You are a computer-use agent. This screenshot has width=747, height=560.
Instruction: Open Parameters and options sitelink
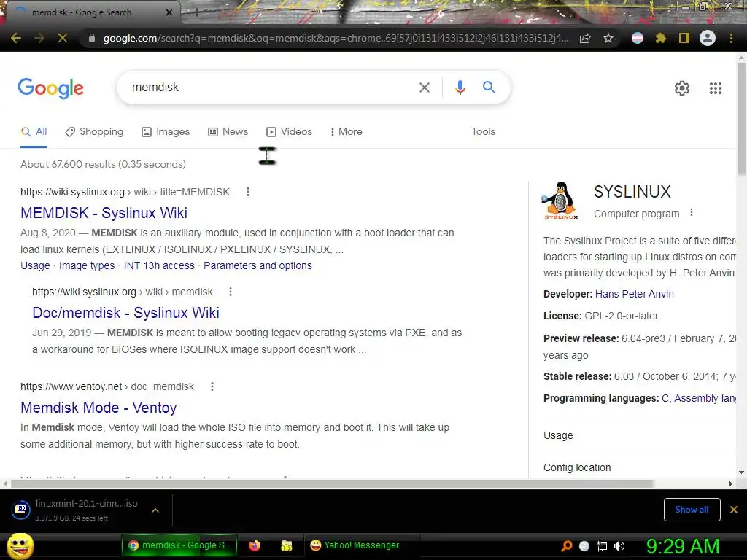258,265
